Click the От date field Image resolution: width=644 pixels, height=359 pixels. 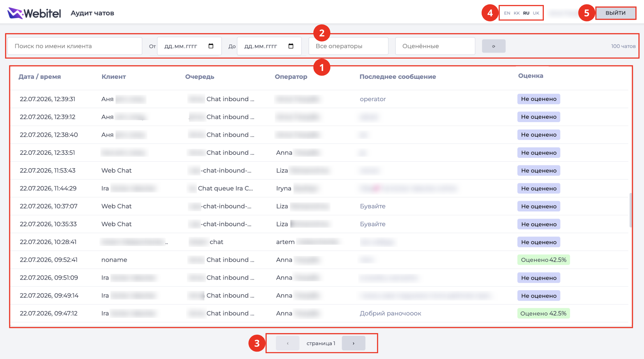click(x=189, y=46)
